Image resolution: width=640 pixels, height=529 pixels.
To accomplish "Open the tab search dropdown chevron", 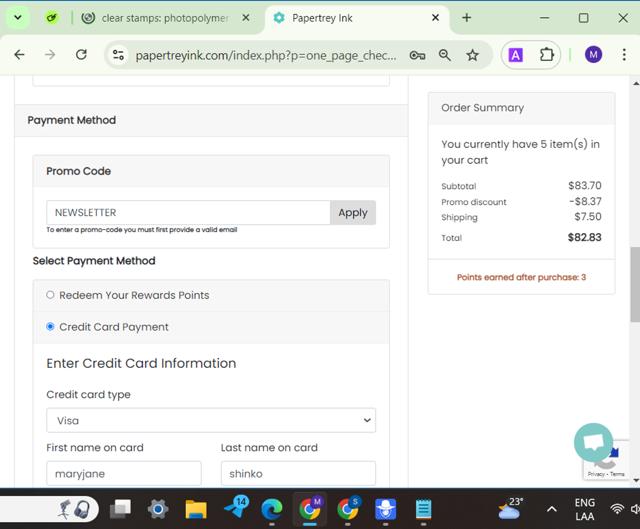I will (x=18, y=18).
